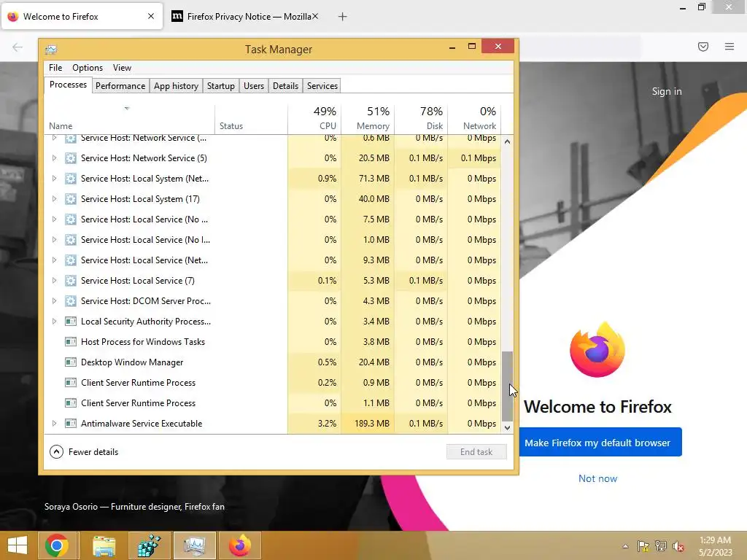Expand Service Host: Local Service (No ... row
Image resolution: width=747 pixels, height=560 pixels.
(x=54, y=219)
